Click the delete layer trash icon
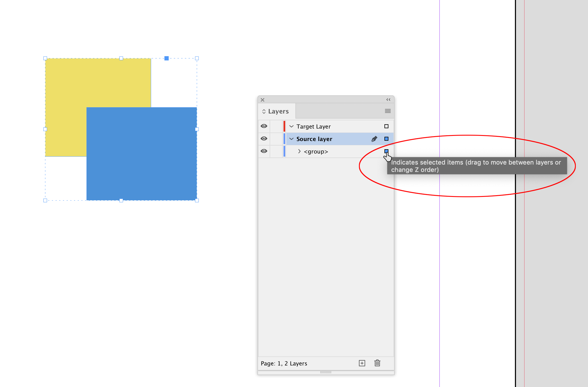Viewport: 588px width, 387px height. [x=377, y=362]
